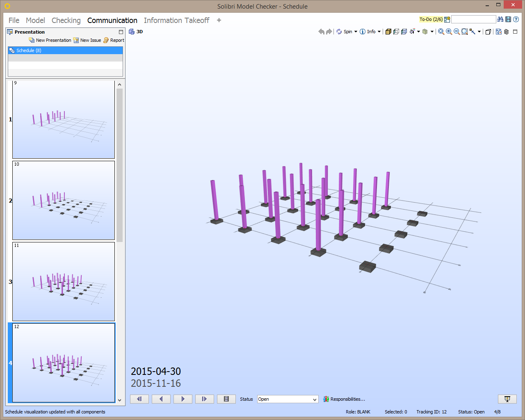The height and width of the screenshot is (420, 525).
Task: Open the Status dropdown showing Open
Action: (x=287, y=399)
